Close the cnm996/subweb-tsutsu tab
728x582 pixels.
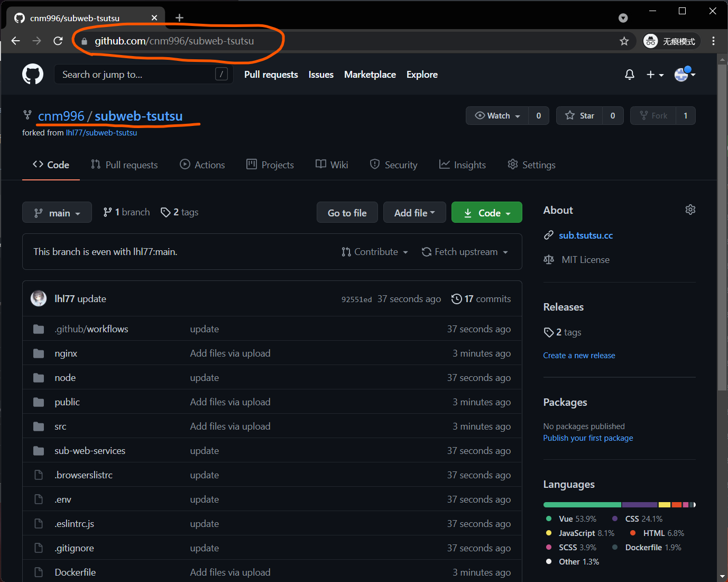(x=154, y=18)
